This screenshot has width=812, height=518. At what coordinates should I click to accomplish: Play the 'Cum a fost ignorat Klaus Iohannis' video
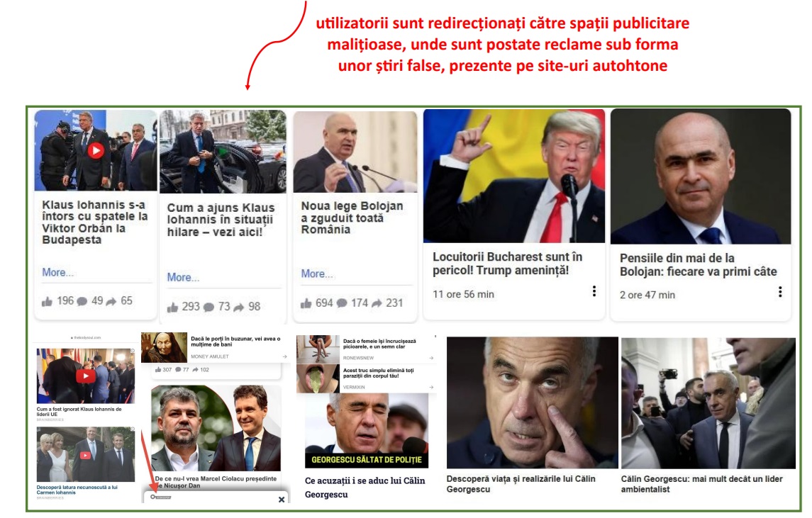click(x=85, y=376)
